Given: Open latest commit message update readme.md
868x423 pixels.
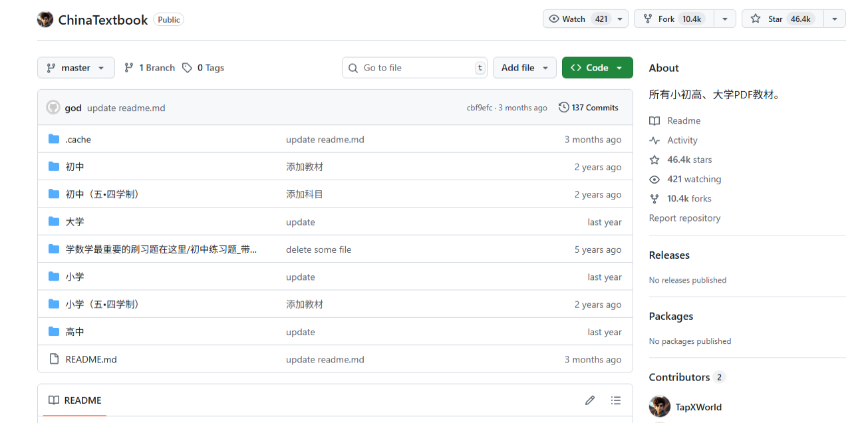Looking at the screenshot, I should [126, 108].
